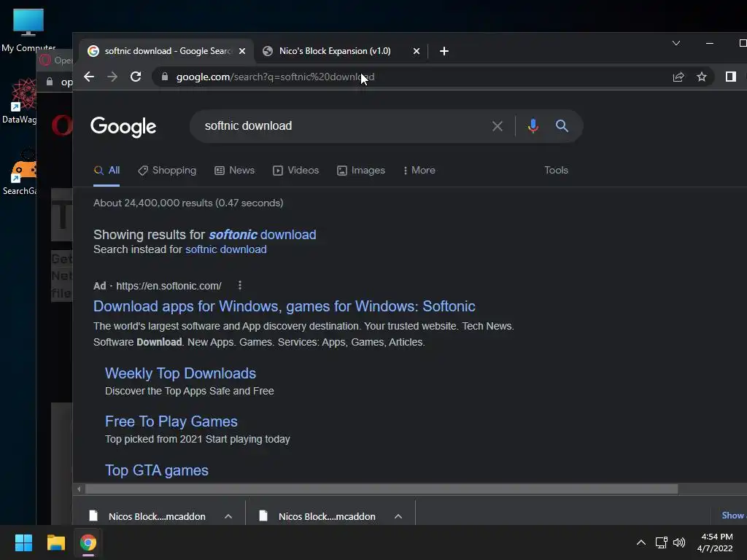Click the first Nicos Block mcaddon file icon

click(94, 516)
